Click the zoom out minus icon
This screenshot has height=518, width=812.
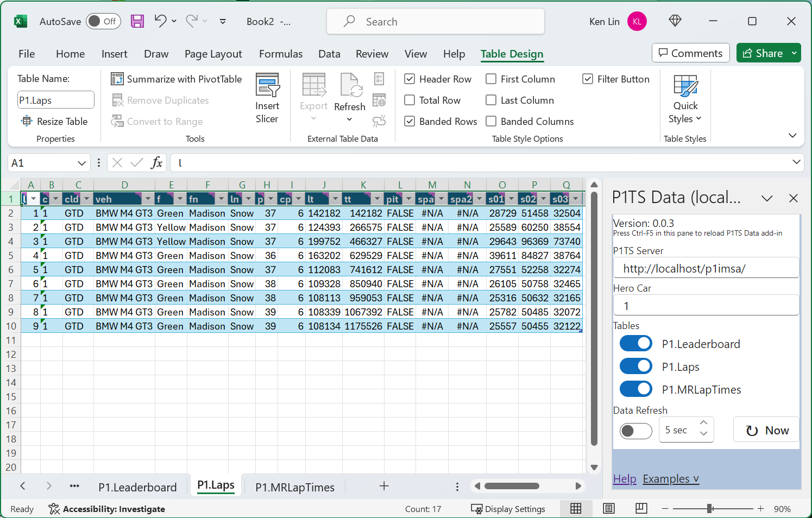click(665, 509)
